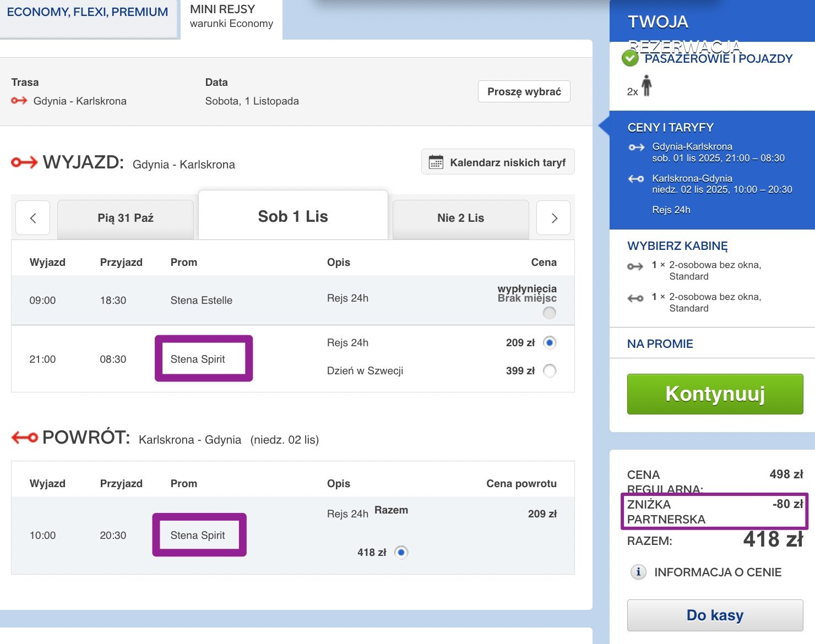Select the Pią 31 Paź date tab
Image resolution: width=815 pixels, height=644 pixels.
click(x=126, y=218)
